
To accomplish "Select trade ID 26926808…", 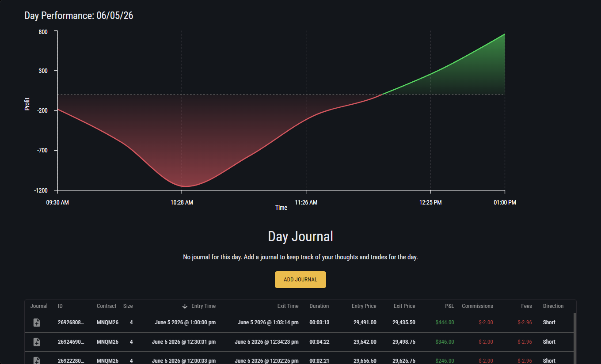I will (71, 322).
